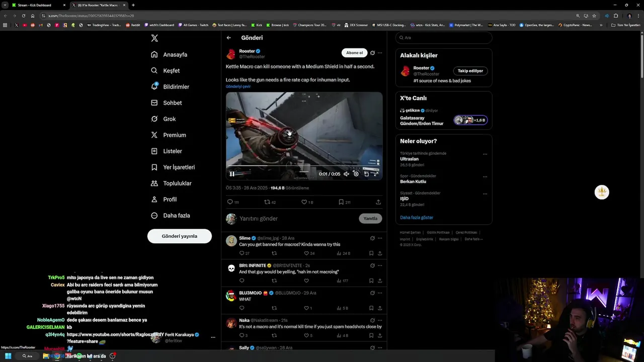Go back with the Gönderi arrow
This screenshot has width=644, height=362.
[229, 38]
